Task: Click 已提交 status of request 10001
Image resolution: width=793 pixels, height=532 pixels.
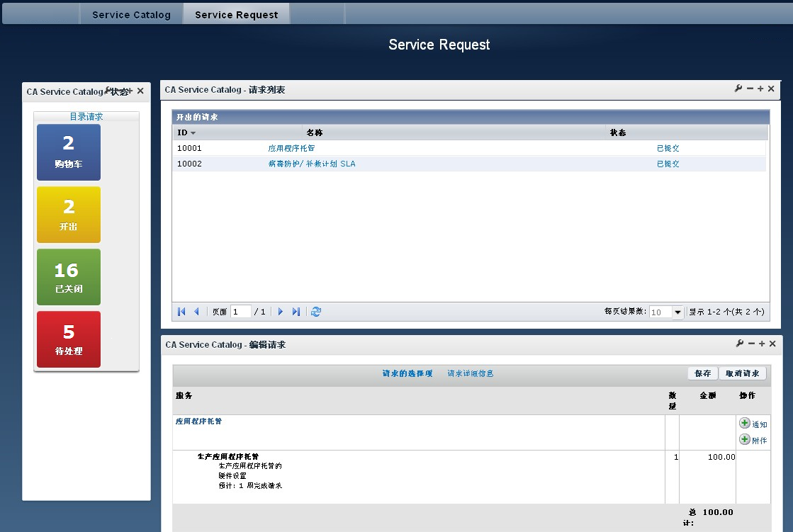Action: coord(668,148)
